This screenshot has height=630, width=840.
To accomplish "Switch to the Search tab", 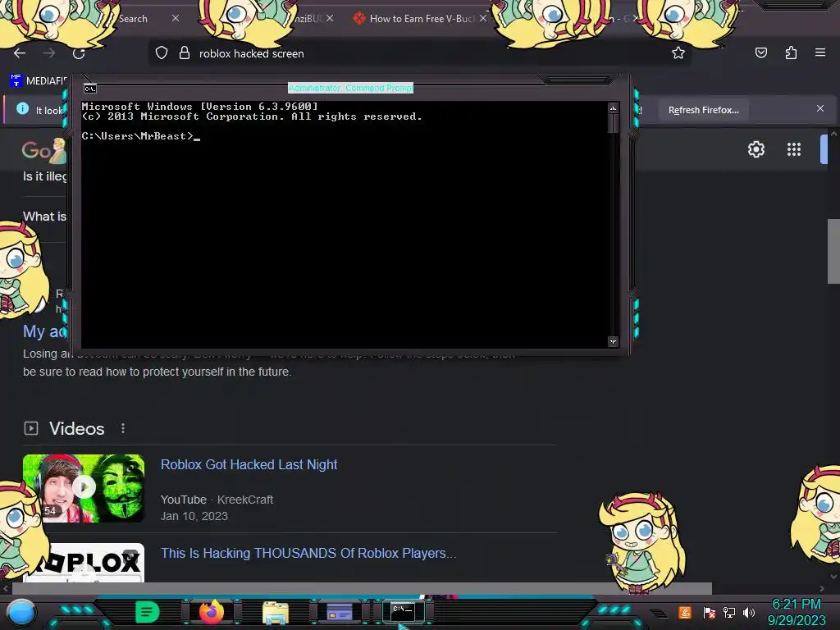I will 133,18.
